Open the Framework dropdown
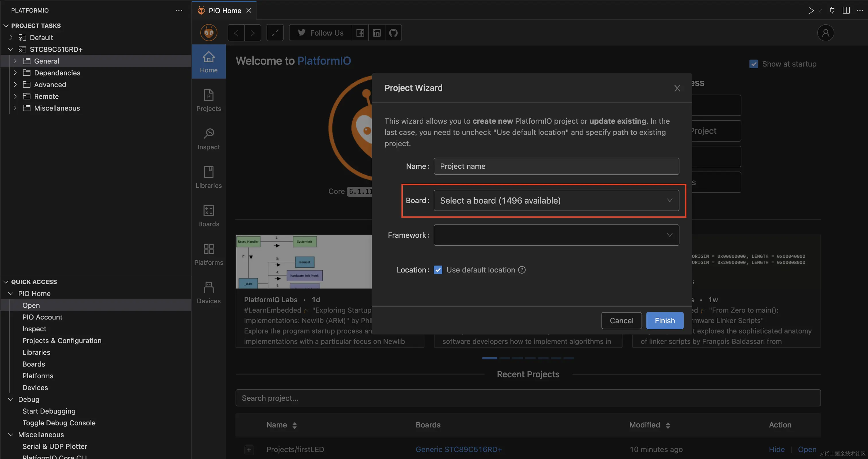The image size is (868, 459). click(556, 235)
